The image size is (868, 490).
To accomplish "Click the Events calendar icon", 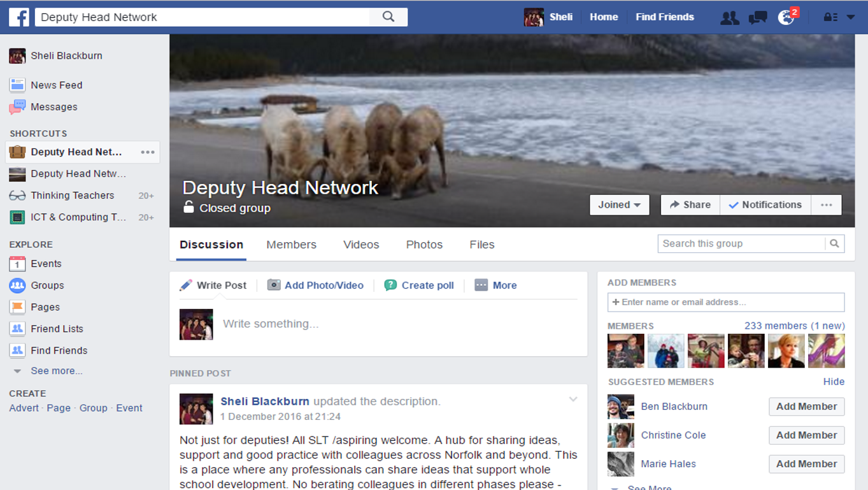I will pyautogui.click(x=17, y=264).
